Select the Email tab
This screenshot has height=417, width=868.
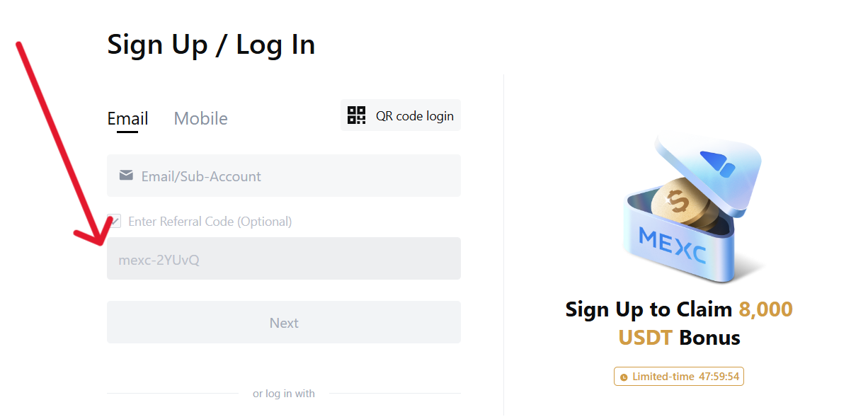click(x=127, y=118)
